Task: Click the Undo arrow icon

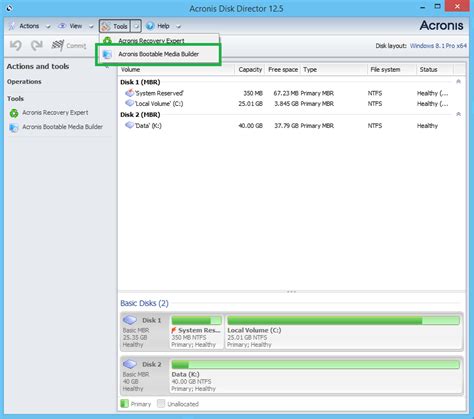Action: tap(16, 45)
